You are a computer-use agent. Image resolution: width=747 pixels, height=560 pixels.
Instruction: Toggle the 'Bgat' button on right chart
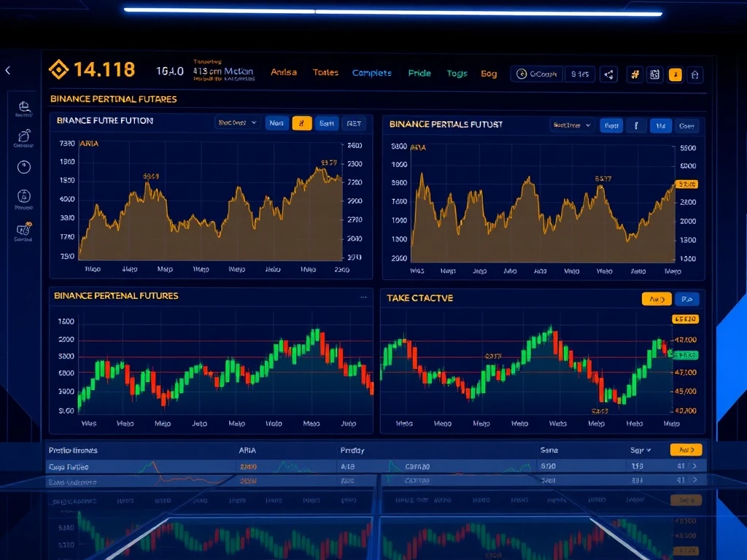(611, 125)
